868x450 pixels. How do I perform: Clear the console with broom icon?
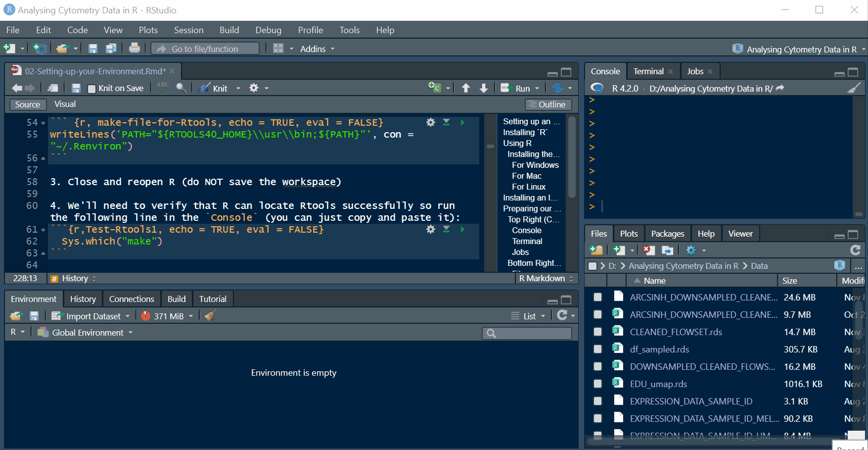coord(854,88)
